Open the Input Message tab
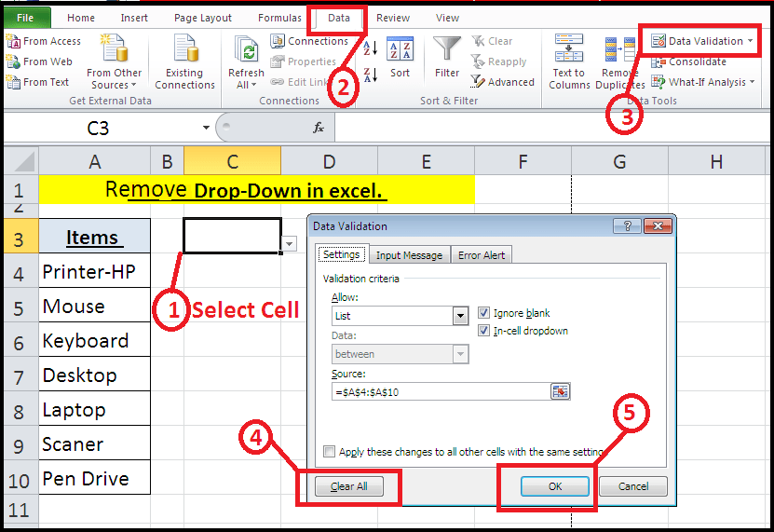Screen dimensions: 774x532 [x=409, y=255]
